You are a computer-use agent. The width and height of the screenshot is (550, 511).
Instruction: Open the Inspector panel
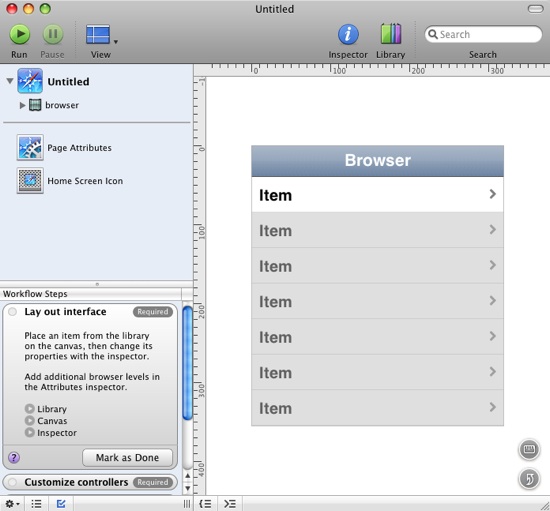[x=348, y=34]
